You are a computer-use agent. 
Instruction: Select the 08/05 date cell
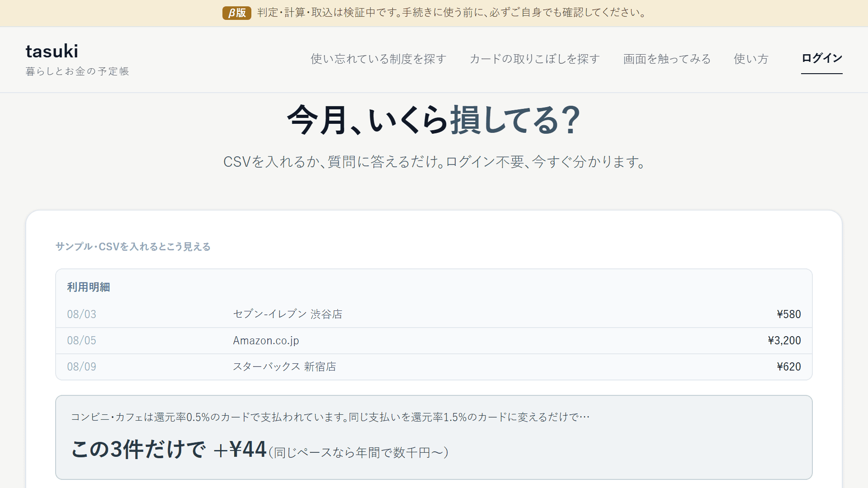(x=82, y=341)
